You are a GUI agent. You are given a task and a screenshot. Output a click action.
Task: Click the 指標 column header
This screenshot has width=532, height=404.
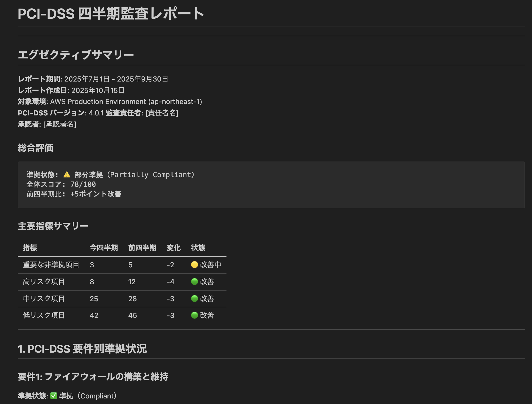[x=30, y=248]
